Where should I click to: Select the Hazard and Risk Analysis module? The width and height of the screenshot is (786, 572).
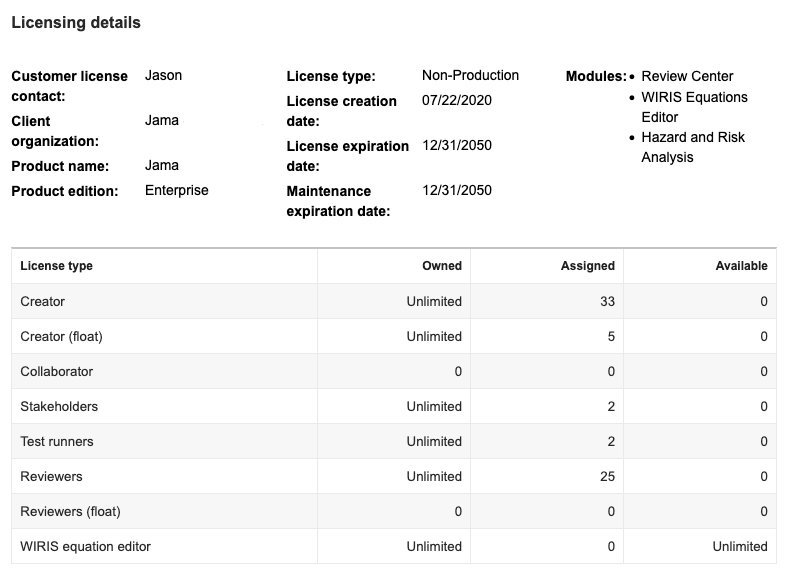(693, 147)
